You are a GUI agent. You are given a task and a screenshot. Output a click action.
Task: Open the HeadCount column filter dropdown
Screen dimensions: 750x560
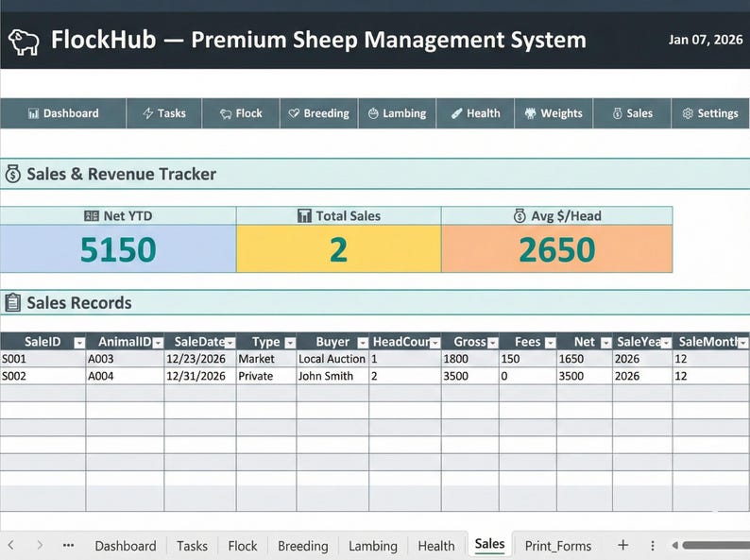(435, 343)
